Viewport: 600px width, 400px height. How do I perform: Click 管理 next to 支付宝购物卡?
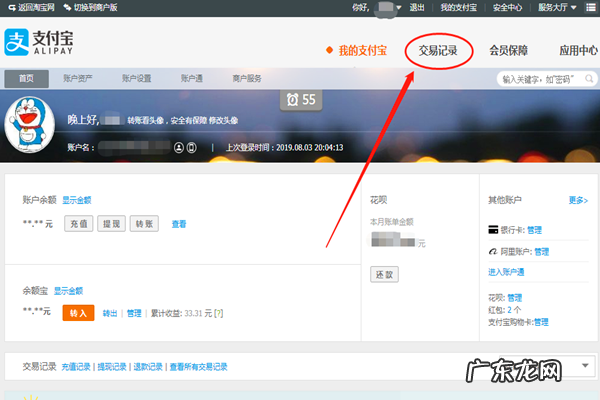tap(541, 322)
